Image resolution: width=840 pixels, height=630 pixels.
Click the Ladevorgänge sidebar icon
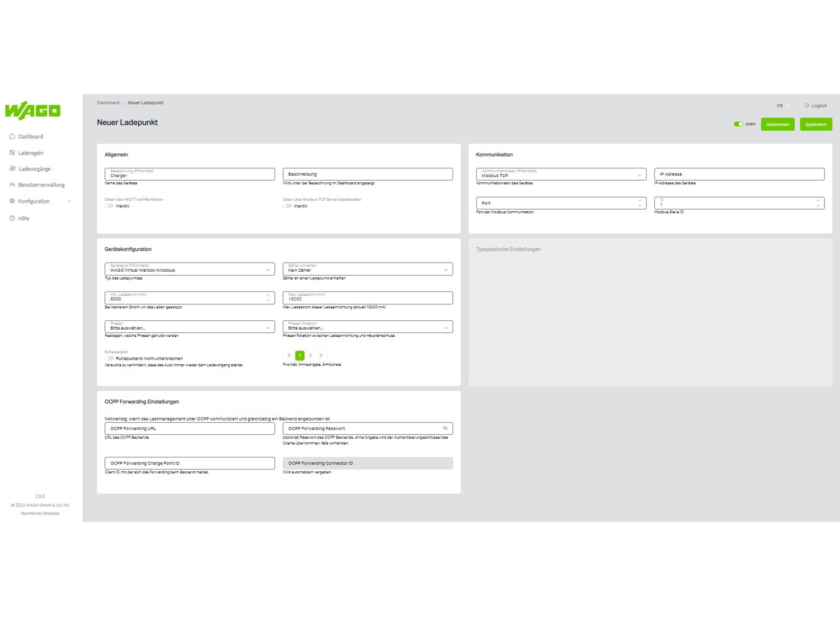tap(12, 169)
